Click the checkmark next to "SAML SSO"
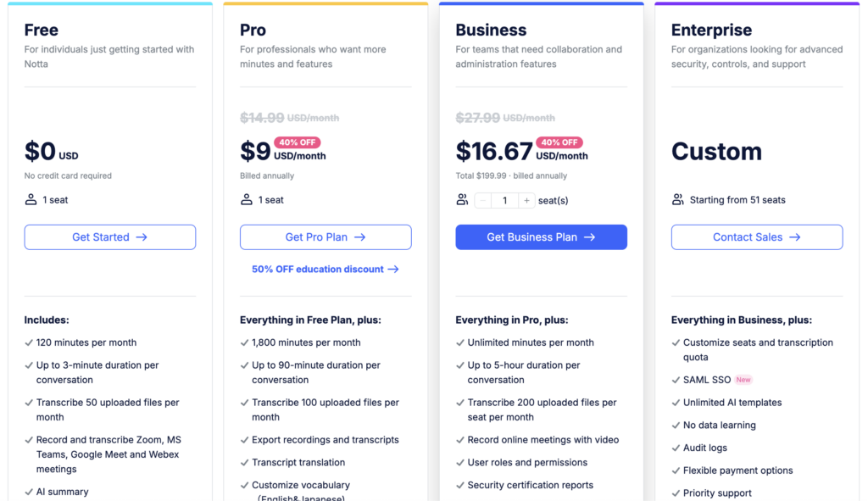868x501 pixels. pyautogui.click(x=675, y=380)
